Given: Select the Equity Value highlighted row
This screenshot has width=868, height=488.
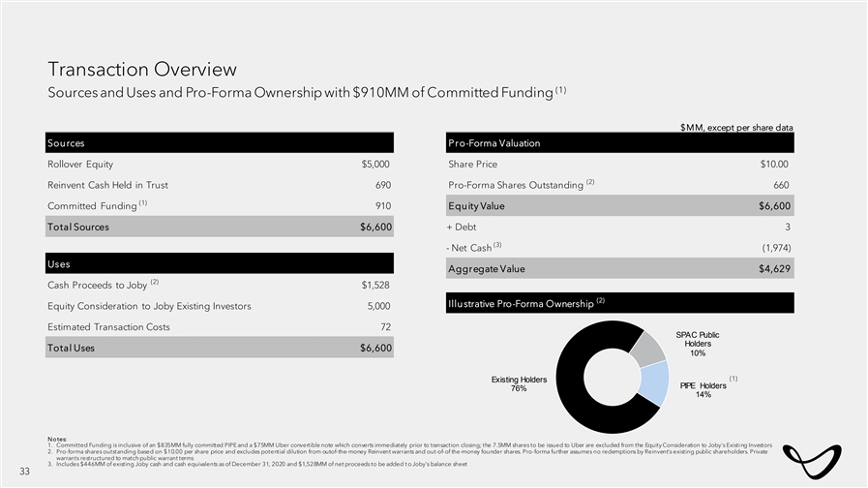Looking at the screenshot, I should [618, 205].
